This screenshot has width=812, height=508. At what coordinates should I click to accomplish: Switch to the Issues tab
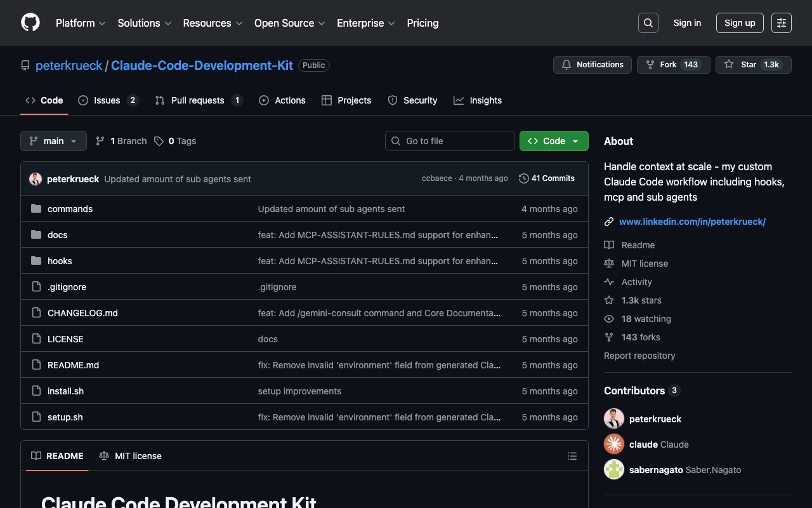click(108, 100)
